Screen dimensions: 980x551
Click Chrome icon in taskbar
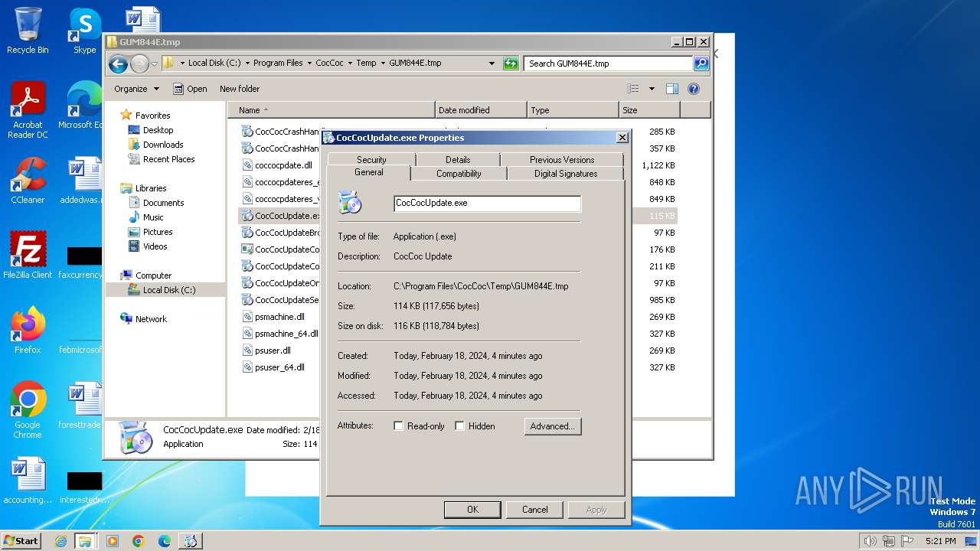tap(139, 541)
